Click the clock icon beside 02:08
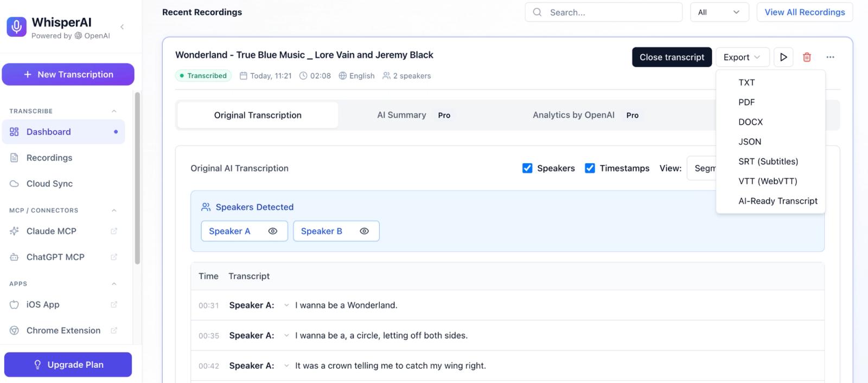 coord(303,76)
